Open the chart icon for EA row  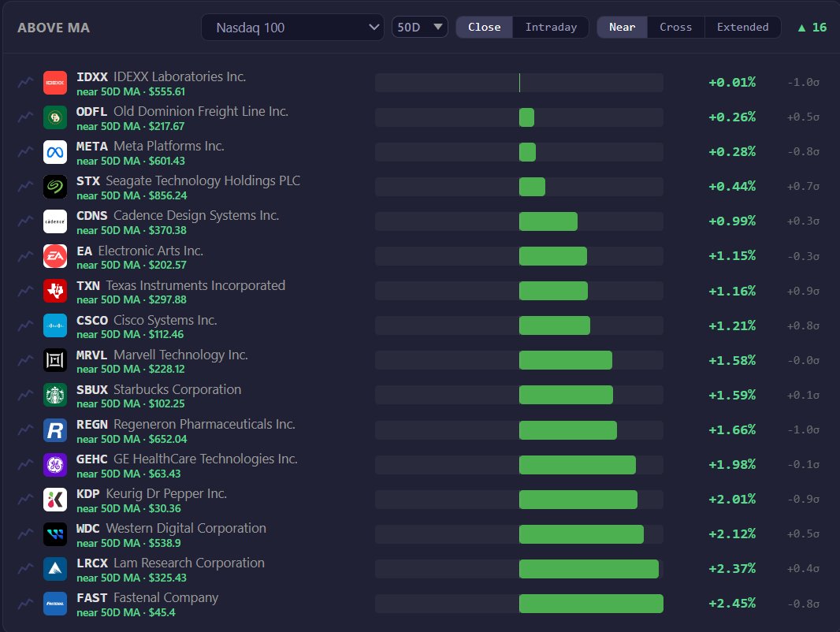[x=25, y=257]
